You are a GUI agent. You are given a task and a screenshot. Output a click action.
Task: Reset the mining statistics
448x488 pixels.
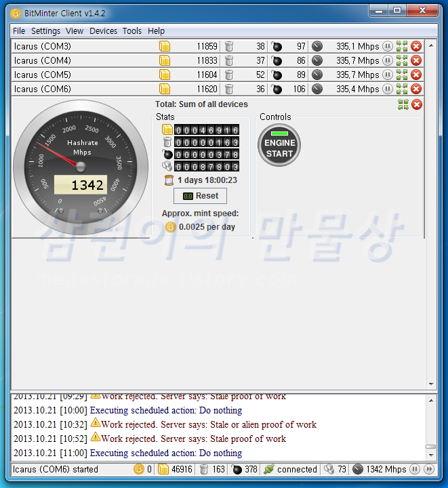coord(200,196)
